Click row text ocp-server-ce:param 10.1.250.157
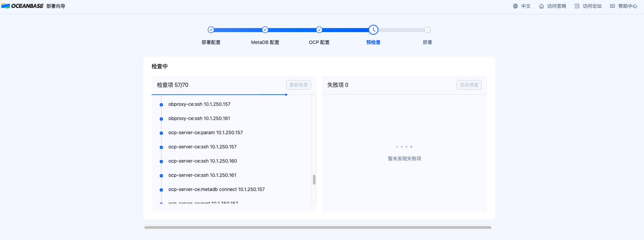The width and height of the screenshot is (644, 240). click(206, 133)
